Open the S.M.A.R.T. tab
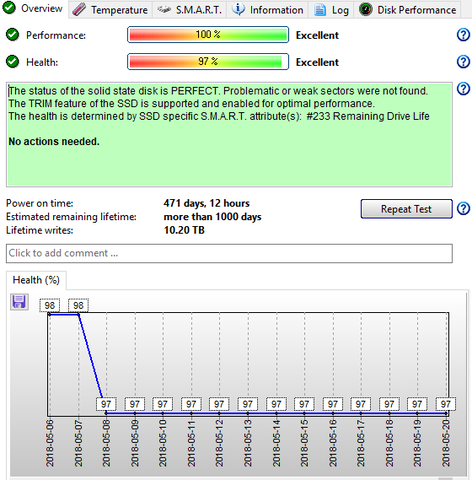Viewport: 472px width, 480px height. click(189, 10)
